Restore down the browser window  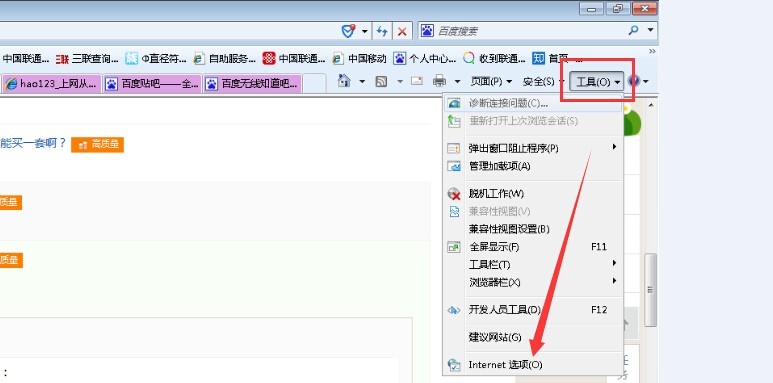(618, 8)
